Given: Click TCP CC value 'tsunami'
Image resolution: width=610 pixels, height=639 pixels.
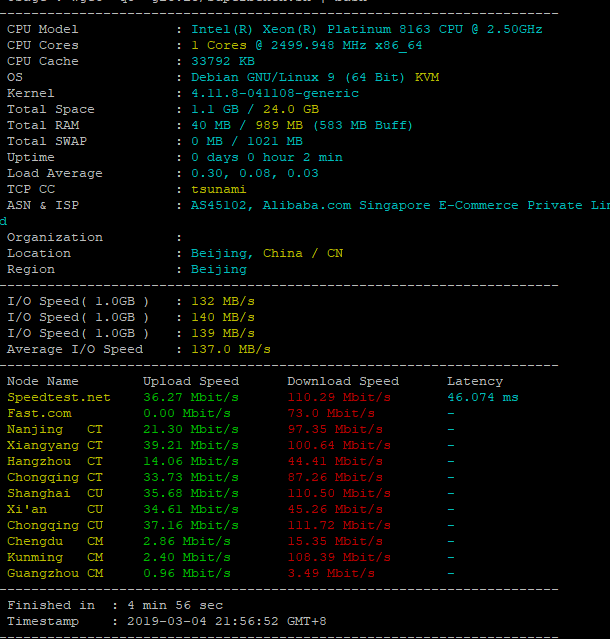Looking at the screenshot, I should pos(219,189).
